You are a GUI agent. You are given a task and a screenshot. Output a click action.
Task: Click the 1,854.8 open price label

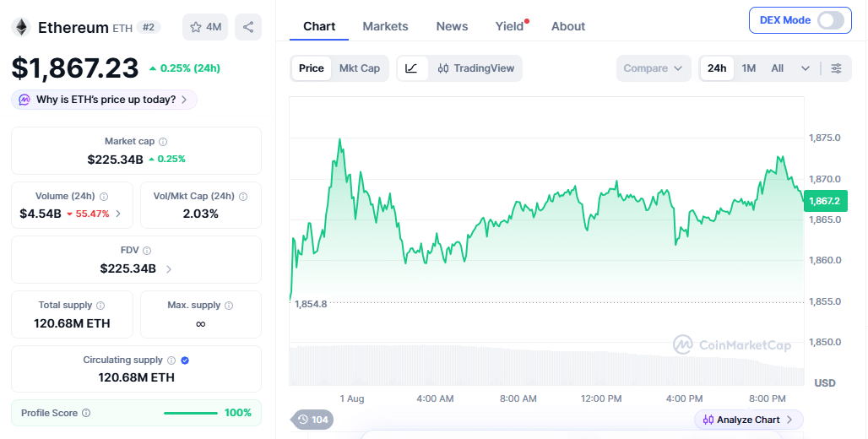point(311,304)
